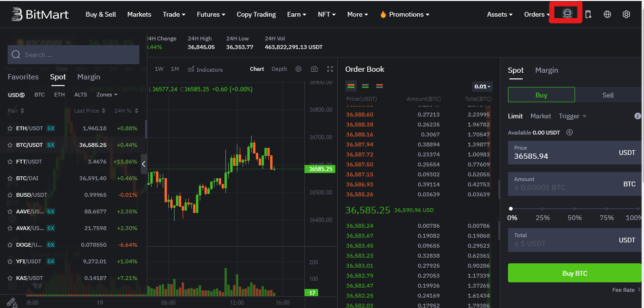
Task: Show bids-only order book view
Action: (365, 86)
